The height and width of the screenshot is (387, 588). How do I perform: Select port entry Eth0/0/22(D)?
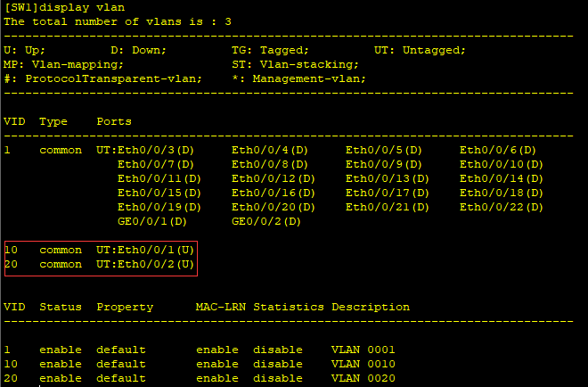tap(502, 207)
